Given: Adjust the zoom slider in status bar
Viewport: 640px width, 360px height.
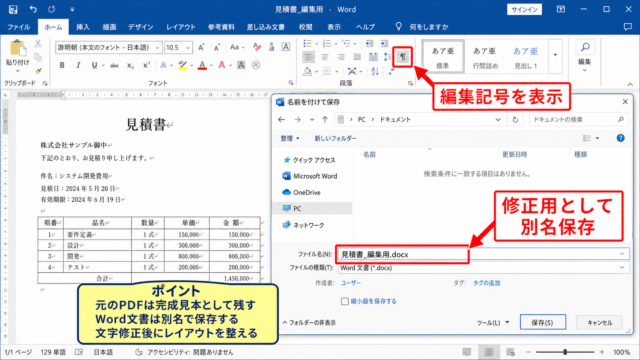Looking at the screenshot, I should click(565, 352).
